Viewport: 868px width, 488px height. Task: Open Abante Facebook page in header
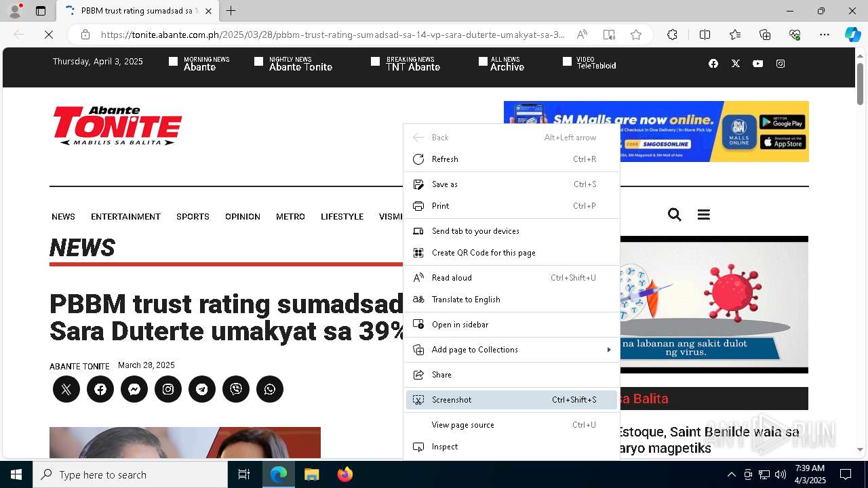point(713,64)
